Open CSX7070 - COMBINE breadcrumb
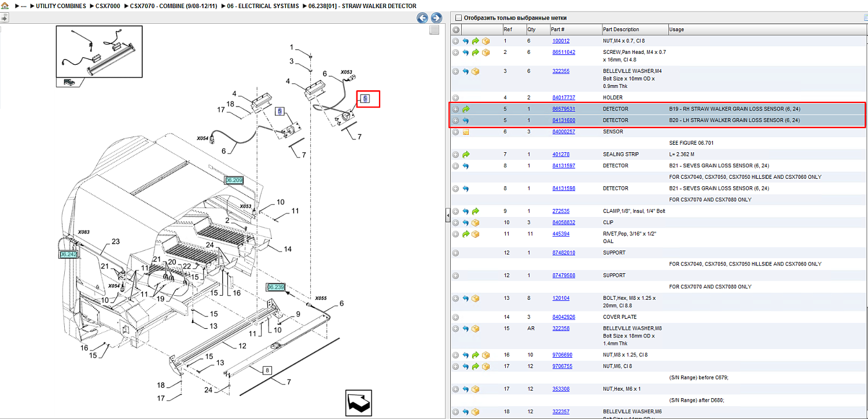This screenshot has height=419, width=868. coord(174,6)
